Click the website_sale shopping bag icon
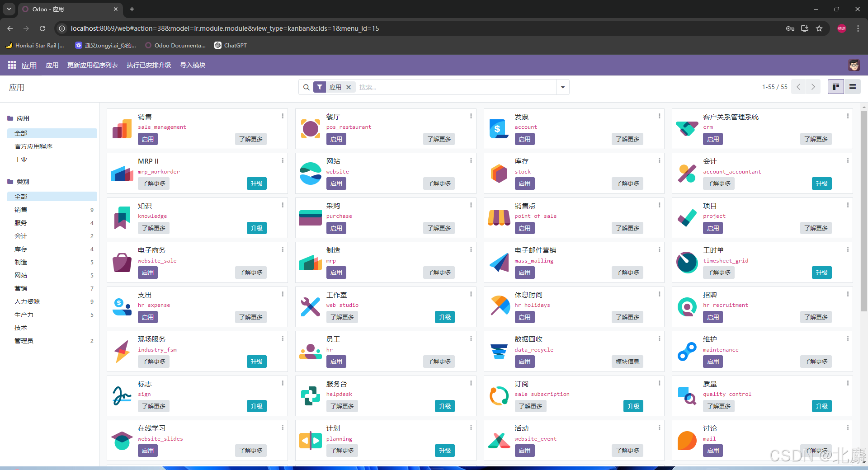This screenshot has height=470, width=868. coord(122,262)
